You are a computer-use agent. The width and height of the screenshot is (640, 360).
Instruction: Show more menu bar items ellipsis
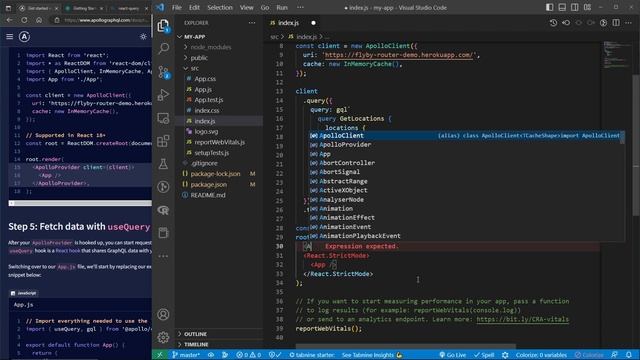(300, 7)
